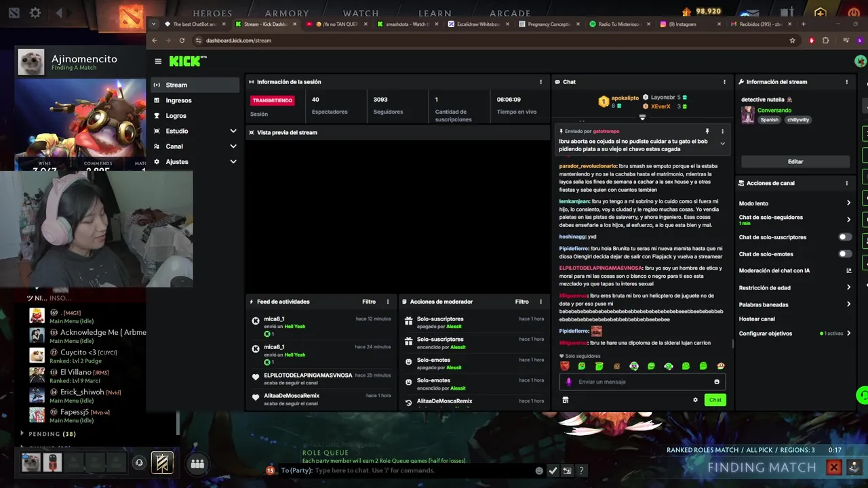Open Chat panel three-dot menu
Image resolution: width=868 pixels, height=488 pixels.
724,82
